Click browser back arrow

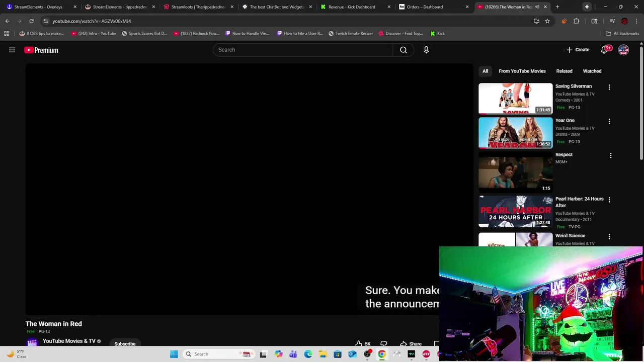[7, 21]
